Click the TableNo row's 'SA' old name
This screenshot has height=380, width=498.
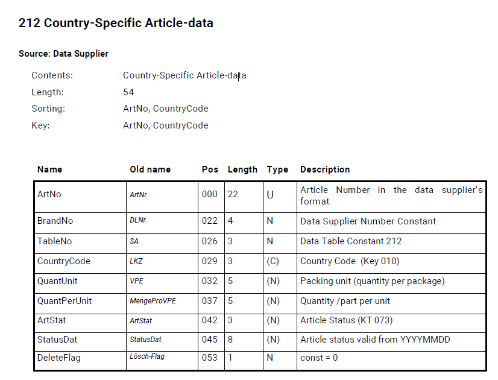(134, 241)
